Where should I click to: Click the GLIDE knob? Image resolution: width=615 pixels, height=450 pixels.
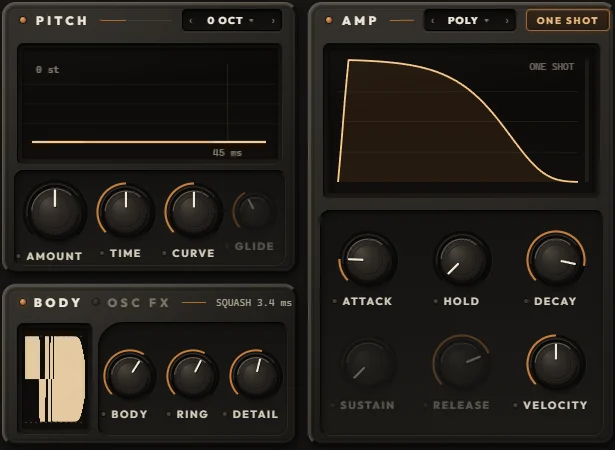click(x=254, y=212)
